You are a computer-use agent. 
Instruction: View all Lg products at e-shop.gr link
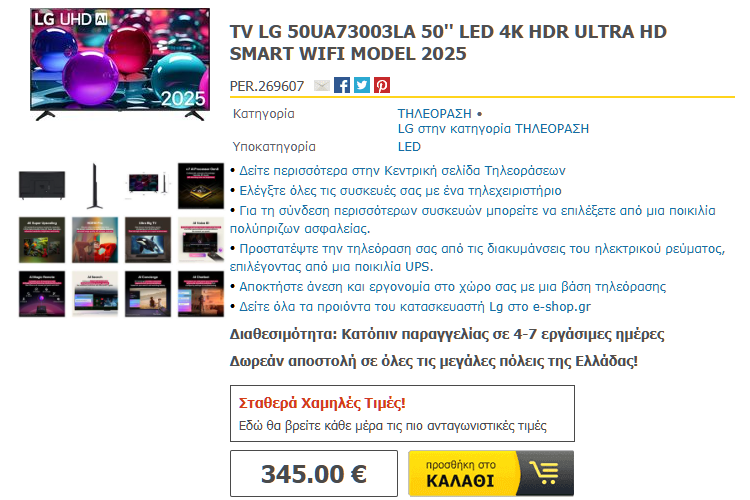(x=415, y=307)
